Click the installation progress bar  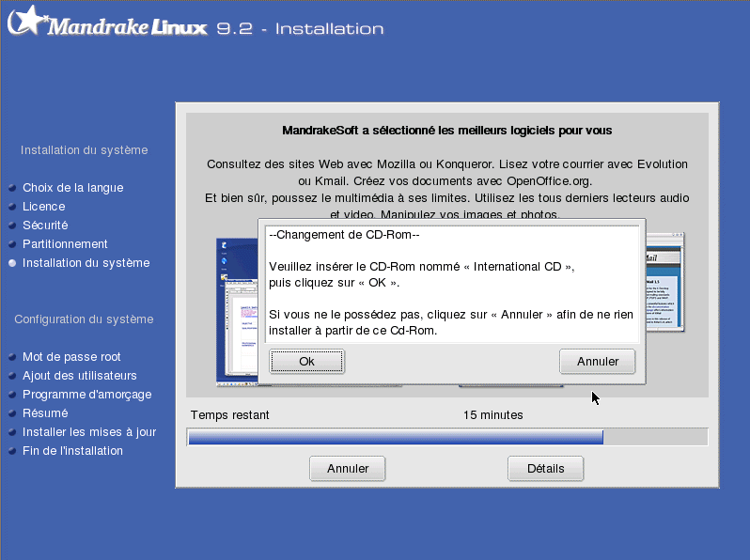(447, 437)
